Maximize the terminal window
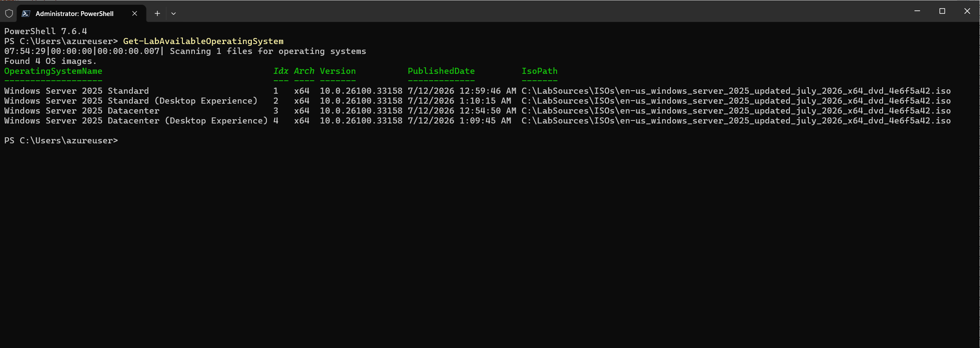This screenshot has height=348, width=980. pyautogui.click(x=942, y=11)
